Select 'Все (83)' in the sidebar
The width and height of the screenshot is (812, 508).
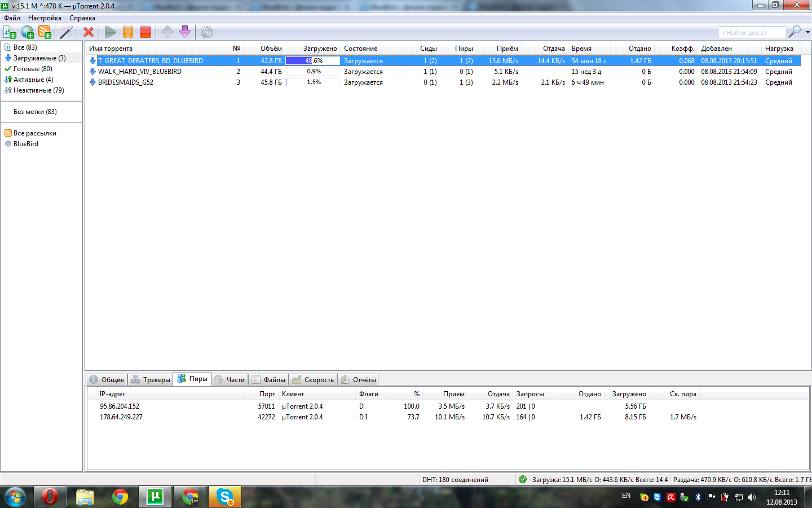click(25, 47)
